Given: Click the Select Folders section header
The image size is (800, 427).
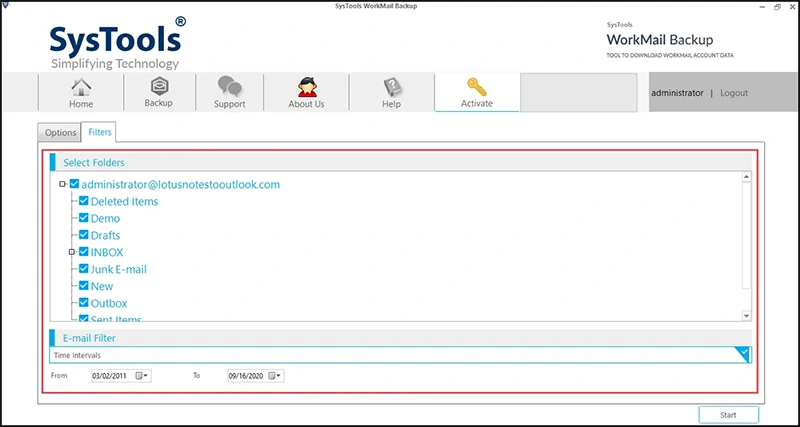Looking at the screenshot, I should [401, 163].
